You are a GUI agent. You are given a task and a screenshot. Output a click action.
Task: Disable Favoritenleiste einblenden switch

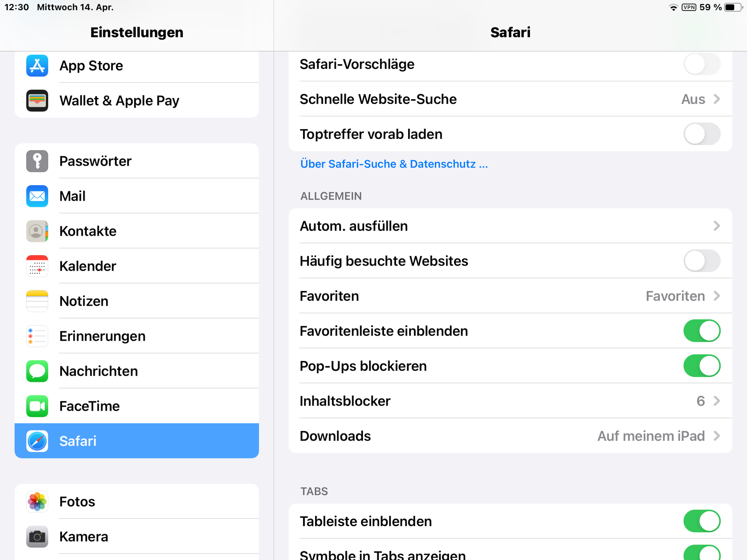click(x=702, y=331)
